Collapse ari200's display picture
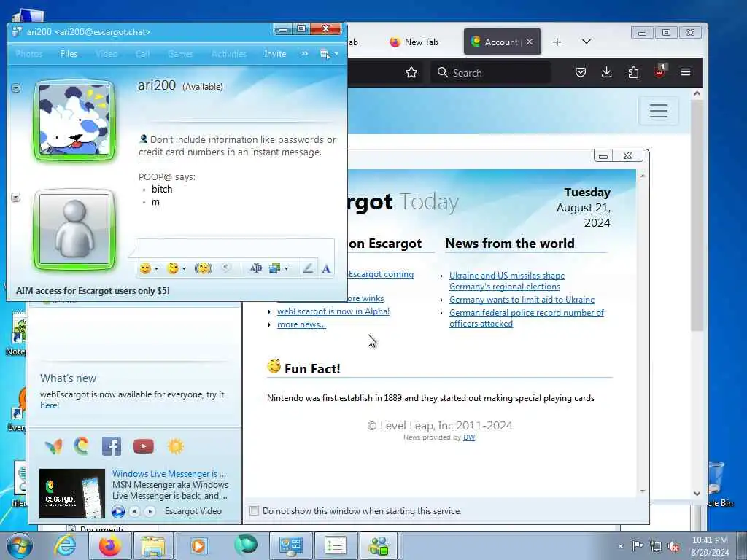The height and width of the screenshot is (560, 747). [x=16, y=88]
